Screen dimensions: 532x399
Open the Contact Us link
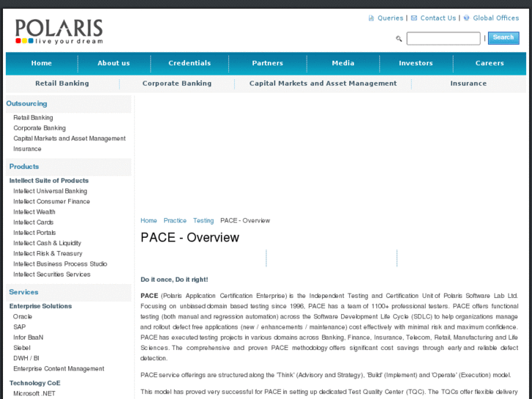click(438, 18)
